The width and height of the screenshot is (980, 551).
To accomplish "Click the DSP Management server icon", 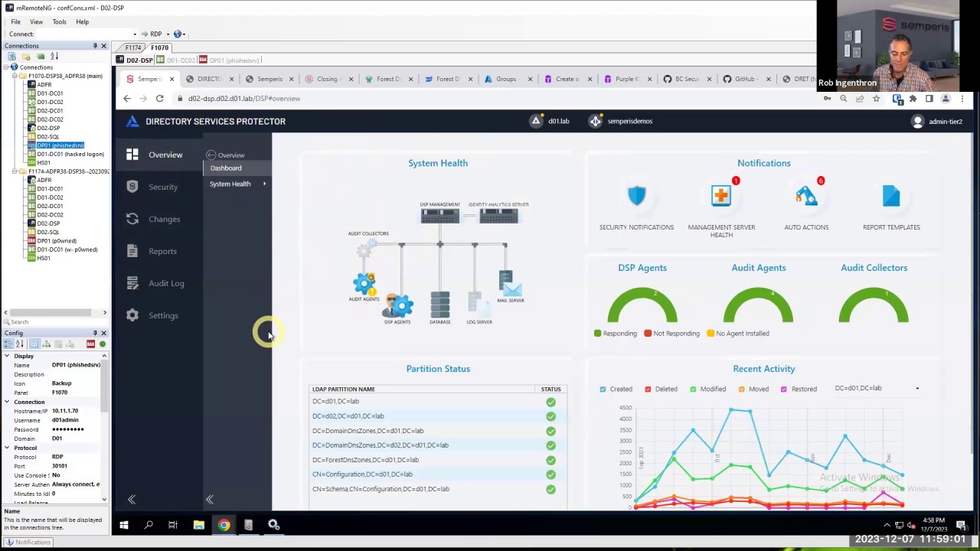I will tap(439, 216).
